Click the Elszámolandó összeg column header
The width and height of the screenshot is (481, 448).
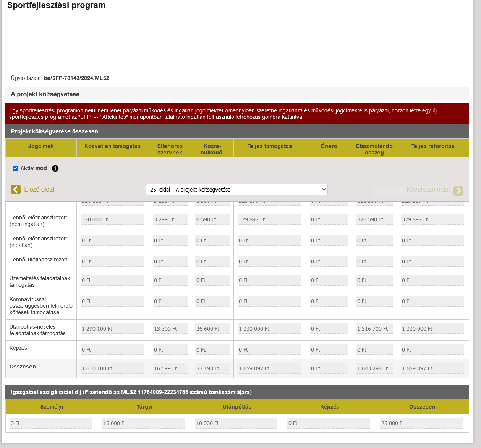374,148
